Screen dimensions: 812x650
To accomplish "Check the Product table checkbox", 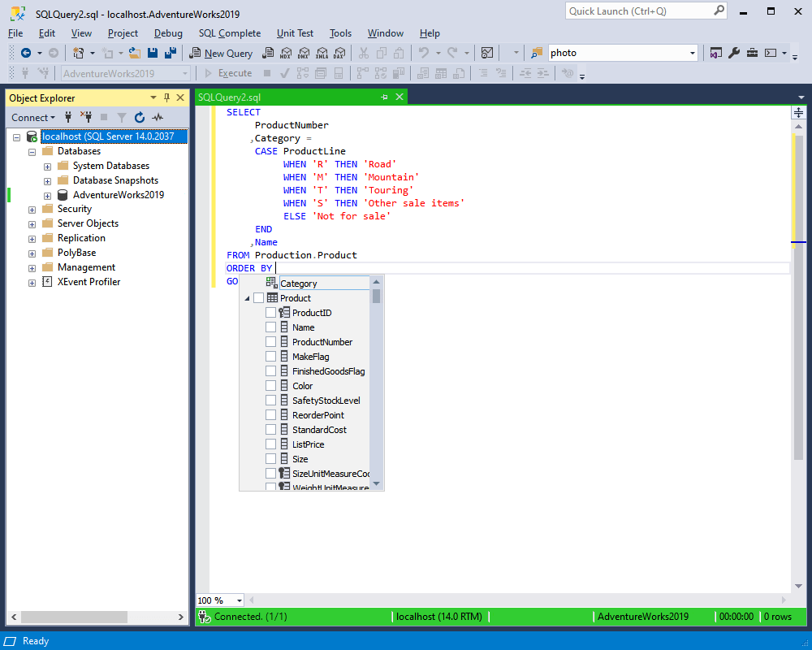I will tap(258, 298).
